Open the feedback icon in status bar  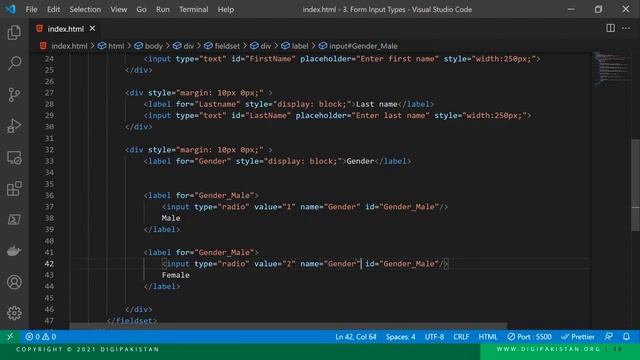coord(609,337)
